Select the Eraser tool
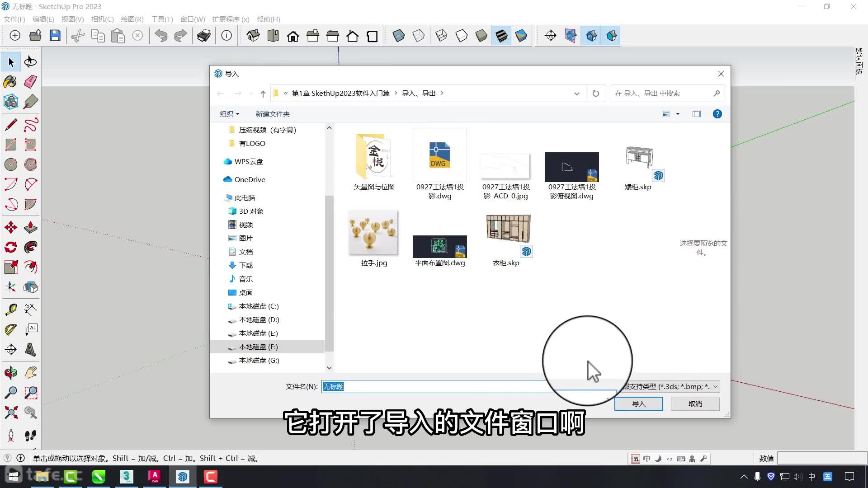This screenshot has height=488, width=868. tap(30, 82)
